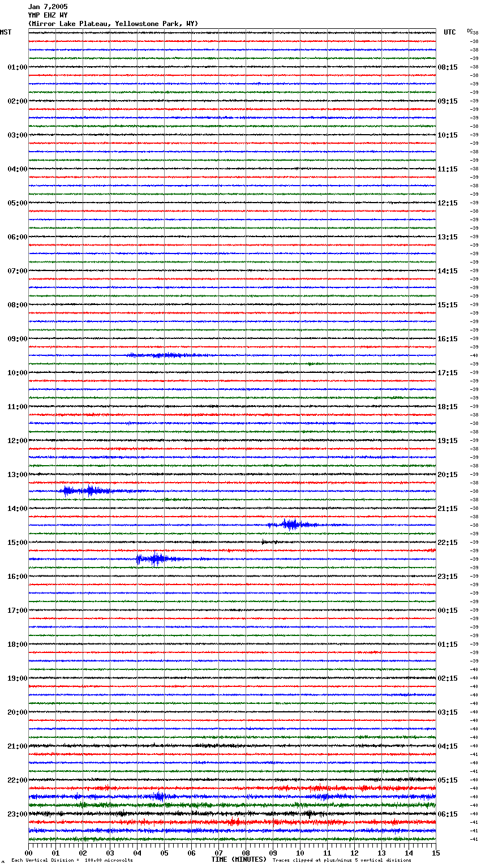
Task: Click the 'DC' offset column header
Action: click(x=470, y=31)
